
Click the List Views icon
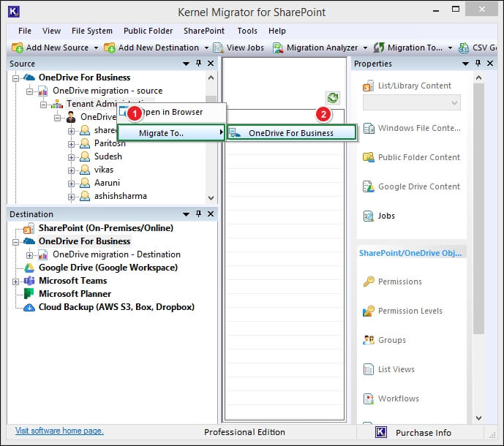[369, 369]
